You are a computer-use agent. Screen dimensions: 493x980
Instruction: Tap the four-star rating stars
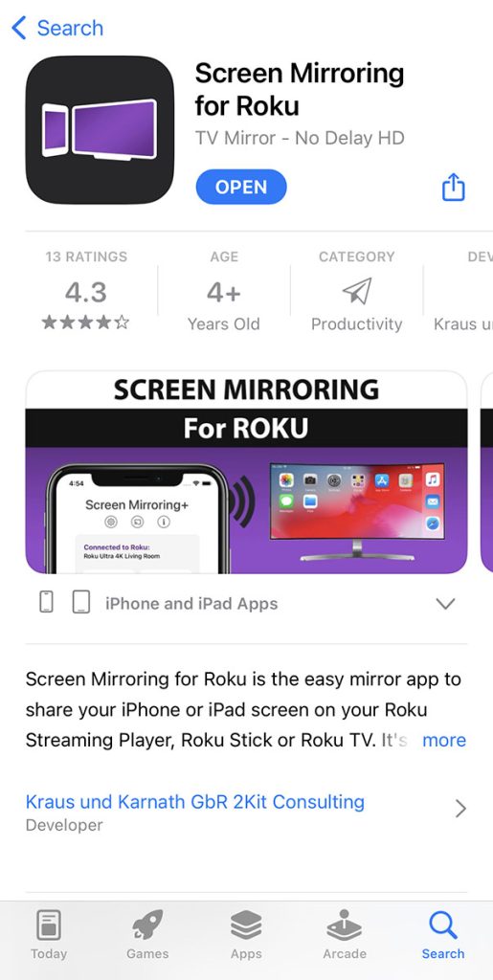click(x=85, y=323)
